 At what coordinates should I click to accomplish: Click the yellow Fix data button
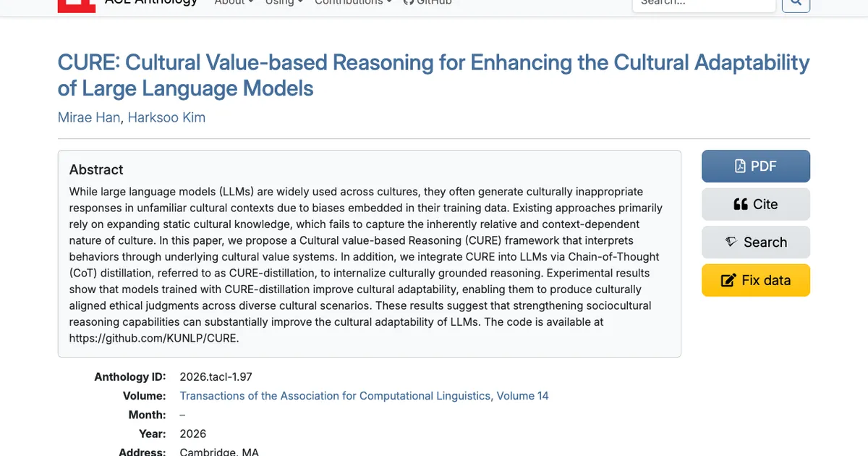coord(756,280)
